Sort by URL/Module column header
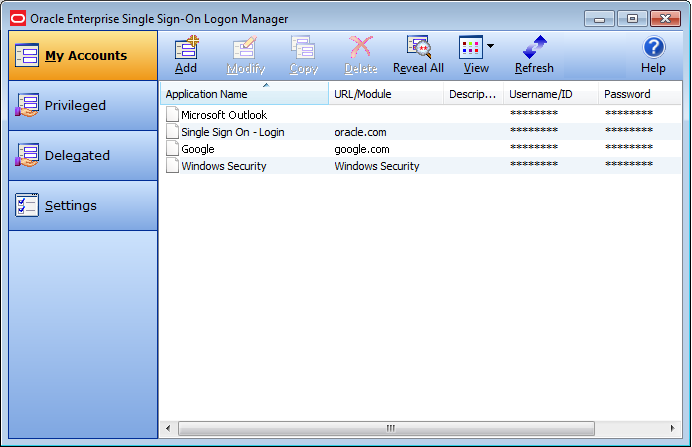This screenshot has height=447, width=692. tap(386, 94)
